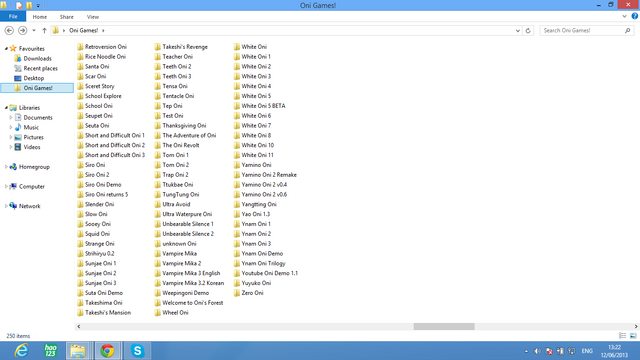Screen dimensions: 640x360
Task: Select the text 'Ynam Oni Trilogy'
Action: tap(263, 263)
